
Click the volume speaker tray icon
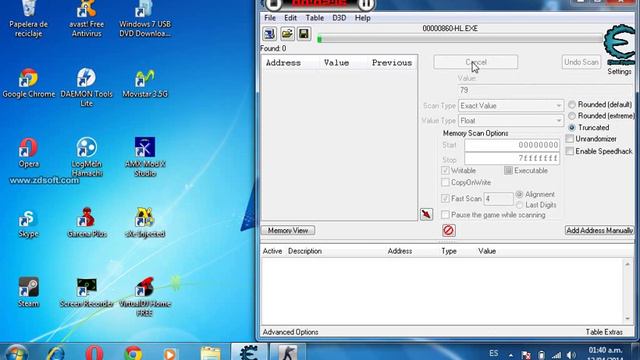point(571,355)
